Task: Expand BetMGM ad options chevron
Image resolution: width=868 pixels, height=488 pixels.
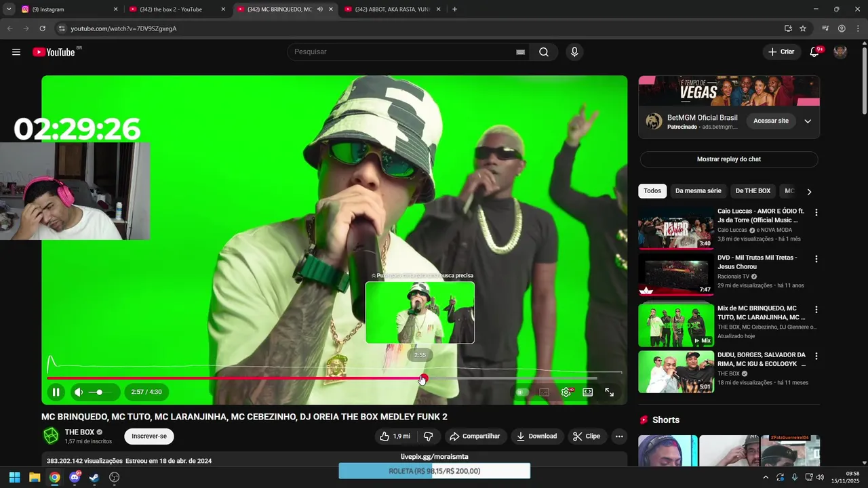Action: pyautogui.click(x=808, y=121)
